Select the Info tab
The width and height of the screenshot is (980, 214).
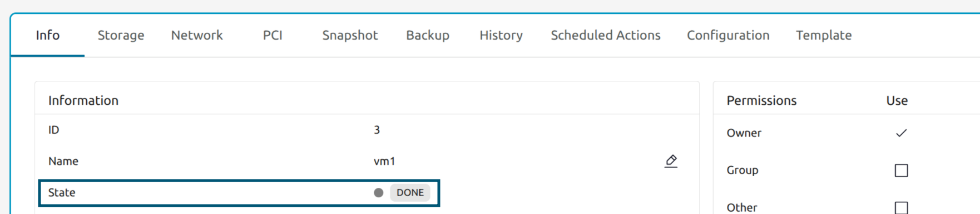48,35
